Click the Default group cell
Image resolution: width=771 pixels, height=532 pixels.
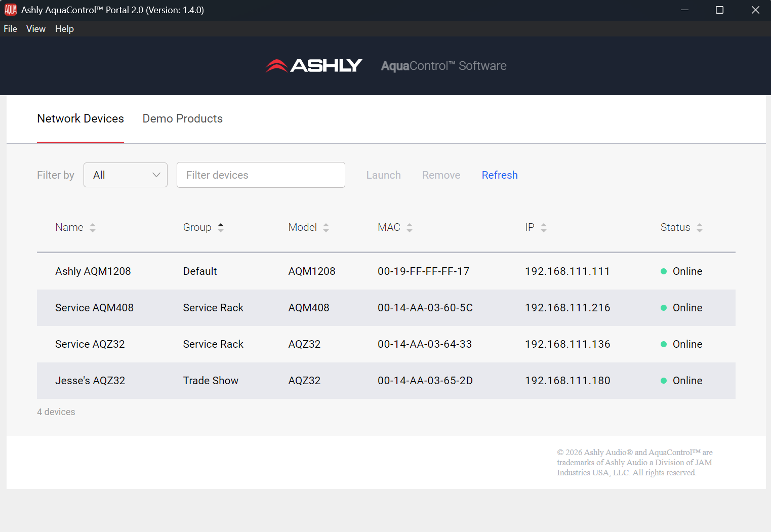click(x=200, y=271)
